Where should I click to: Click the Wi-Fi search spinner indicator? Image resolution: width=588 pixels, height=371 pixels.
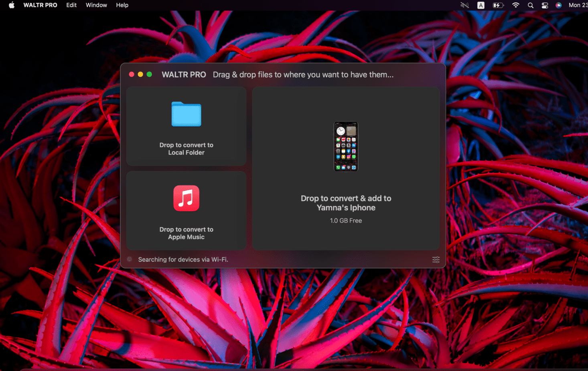pyautogui.click(x=130, y=259)
